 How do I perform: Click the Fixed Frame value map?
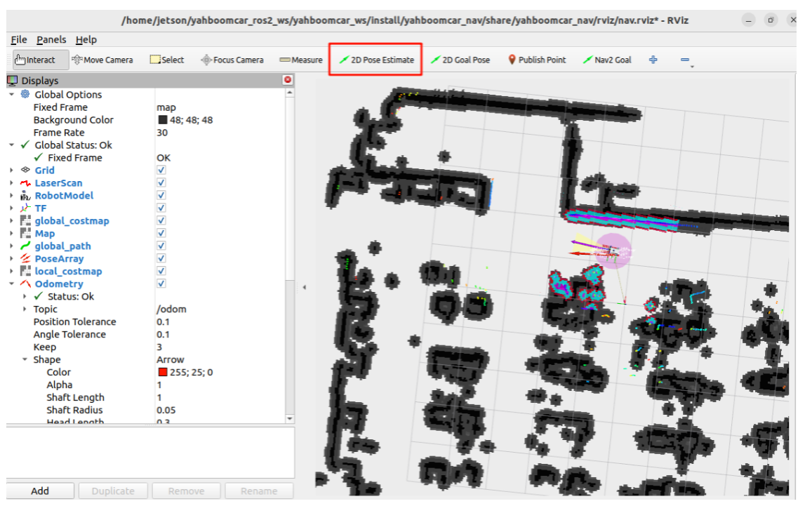pyautogui.click(x=166, y=107)
